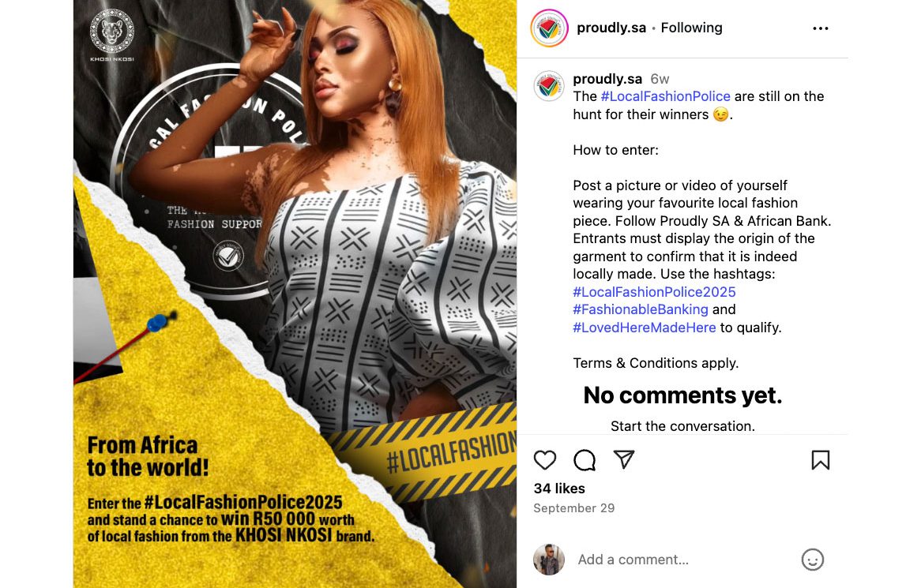Click proudly.sa profile picture in header
The width and height of the screenshot is (921, 588).
549,28
